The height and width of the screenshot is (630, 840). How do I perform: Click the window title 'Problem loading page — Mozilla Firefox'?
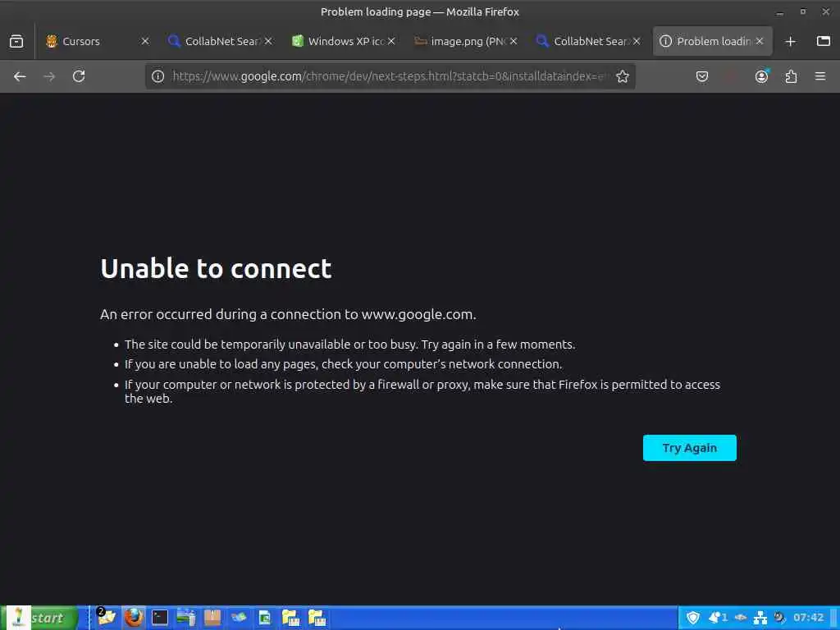(419, 11)
